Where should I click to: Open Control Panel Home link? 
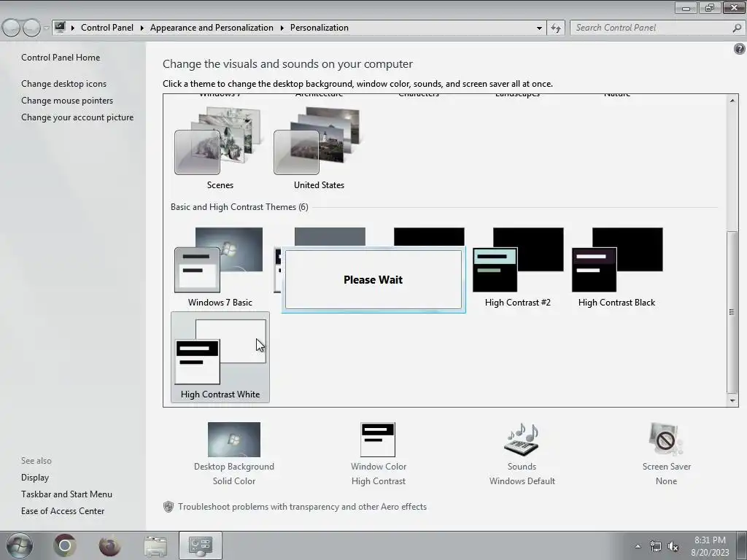pos(61,58)
